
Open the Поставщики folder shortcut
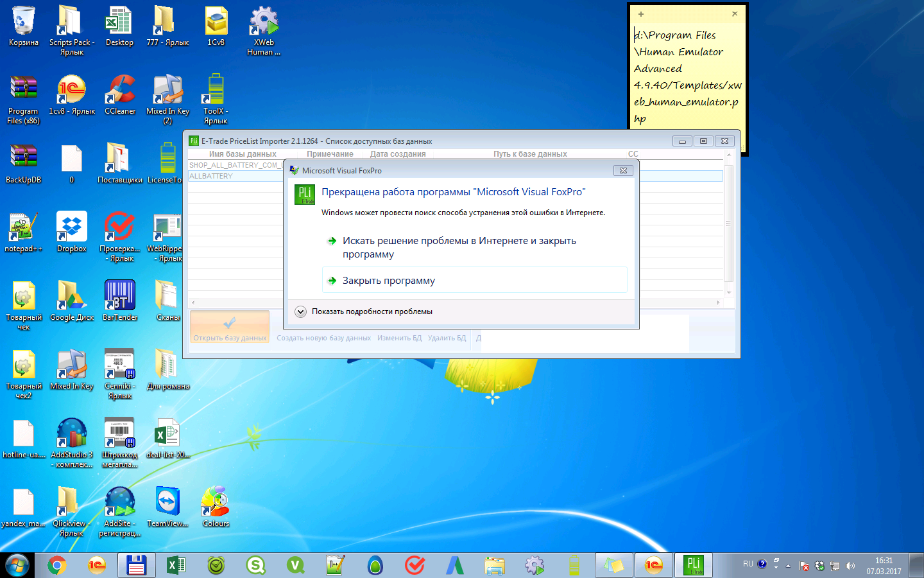point(120,164)
